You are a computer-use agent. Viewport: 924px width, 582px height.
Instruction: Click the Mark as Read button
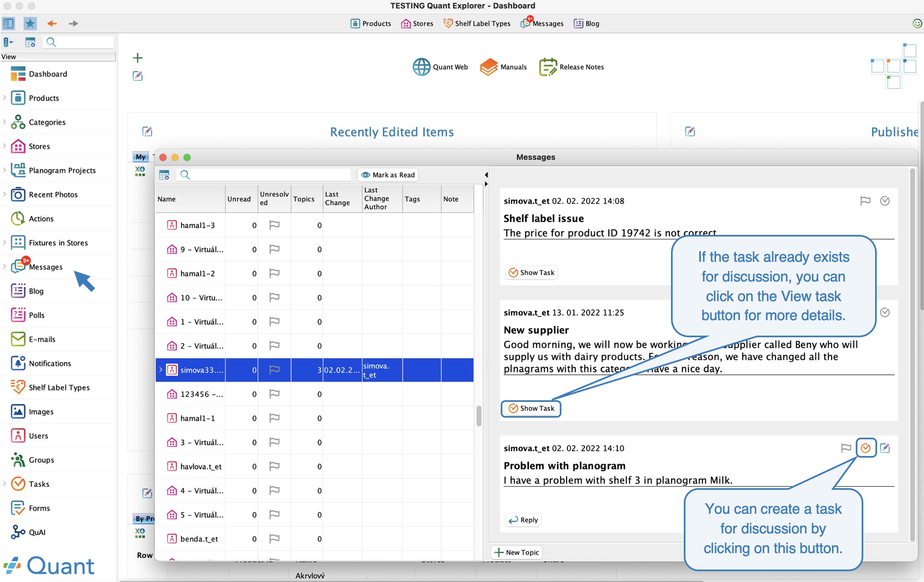point(388,175)
